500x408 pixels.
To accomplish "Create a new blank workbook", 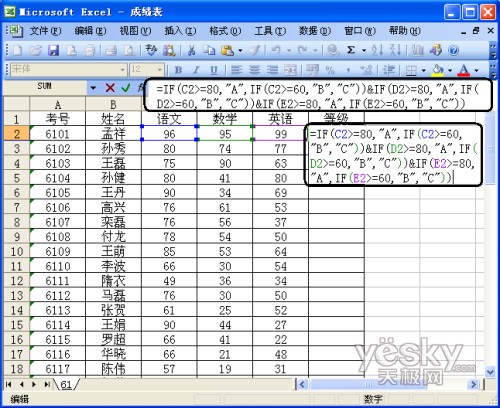I will click(17, 51).
